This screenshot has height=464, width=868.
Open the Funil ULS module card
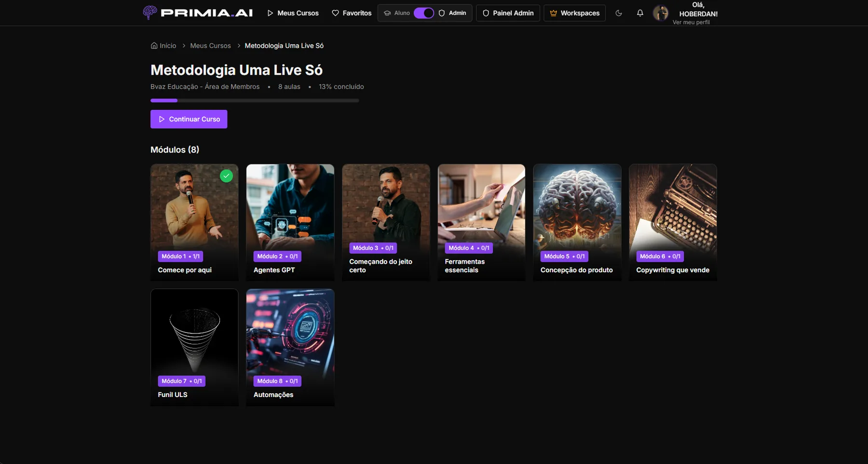194,347
